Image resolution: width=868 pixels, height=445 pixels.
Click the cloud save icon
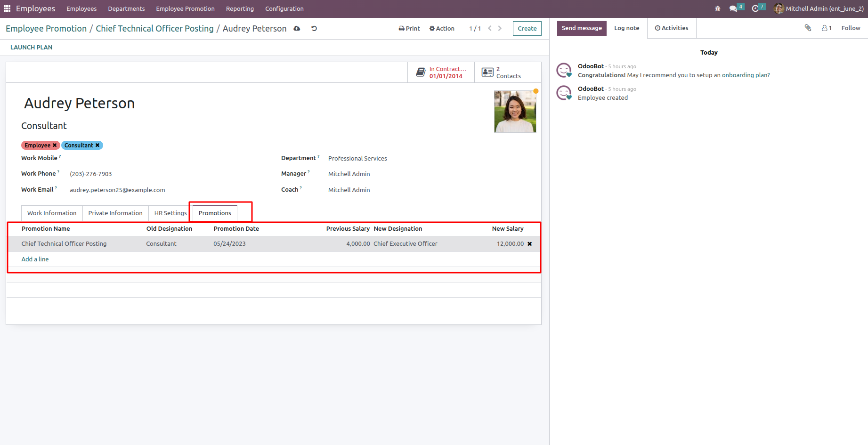coord(297,28)
